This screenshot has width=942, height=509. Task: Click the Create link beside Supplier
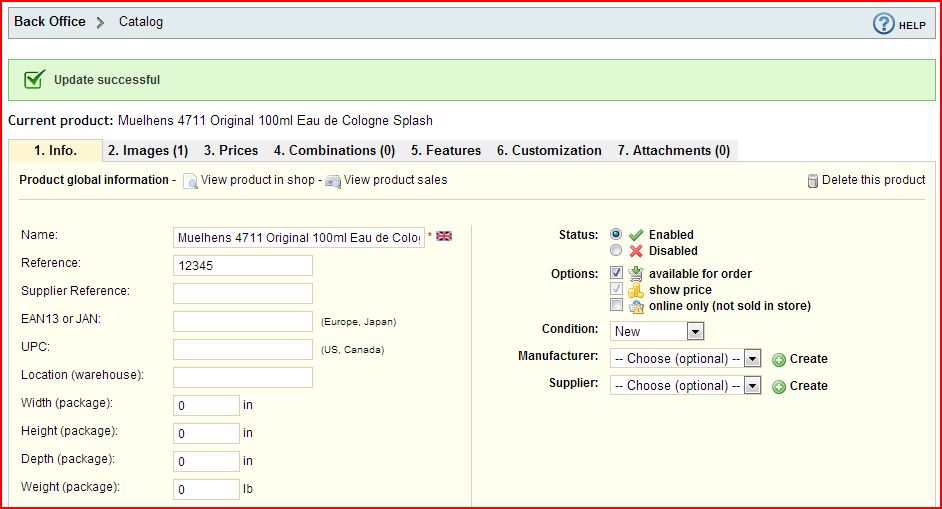tap(809, 386)
